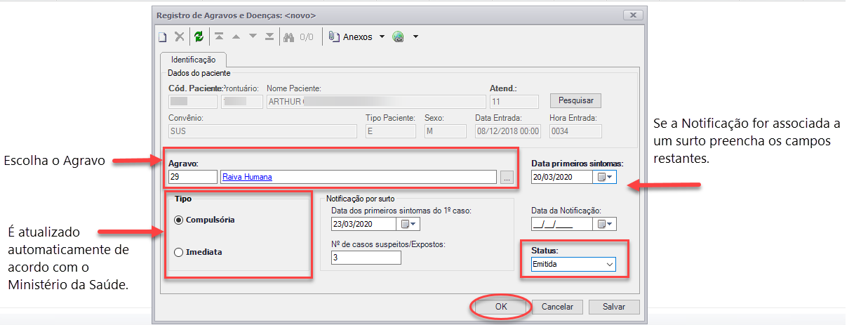
Task: Select the Imediata radio button
Action: [x=179, y=252]
